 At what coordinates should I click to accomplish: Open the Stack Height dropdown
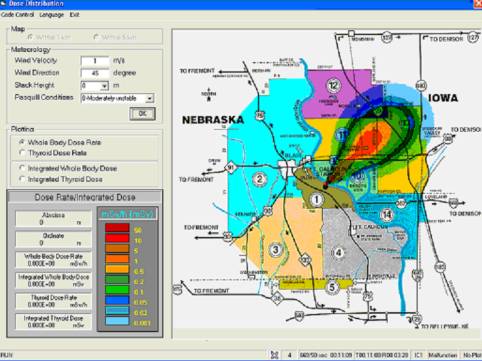pos(104,86)
